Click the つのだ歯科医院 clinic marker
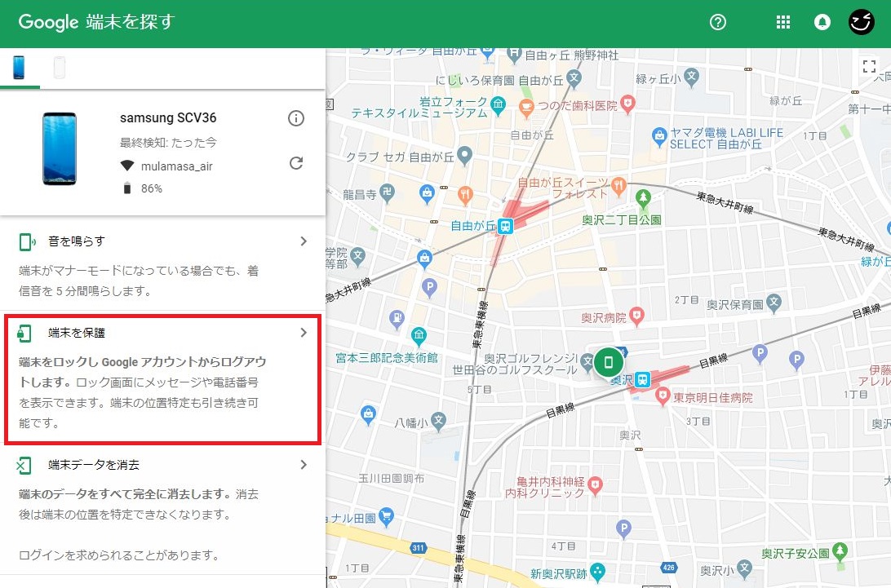Image resolution: width=891 pixels, height=588 pixels. click(x=627, y=104)
